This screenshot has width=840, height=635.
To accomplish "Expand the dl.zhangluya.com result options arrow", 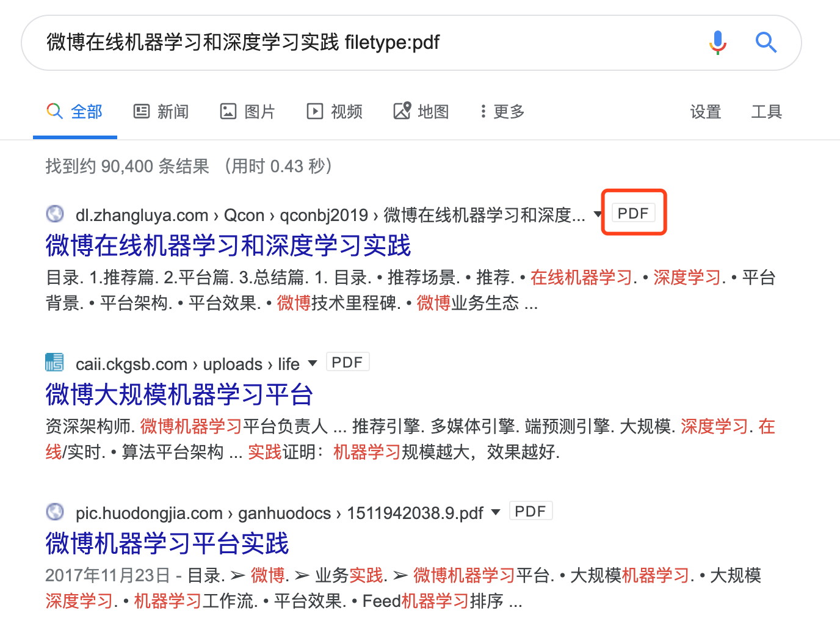I will coord(598,214).
